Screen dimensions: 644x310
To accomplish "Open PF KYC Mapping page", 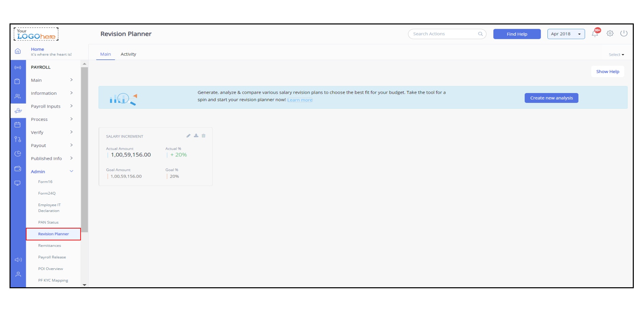I will pyautogui.click(x=53, y=280).
